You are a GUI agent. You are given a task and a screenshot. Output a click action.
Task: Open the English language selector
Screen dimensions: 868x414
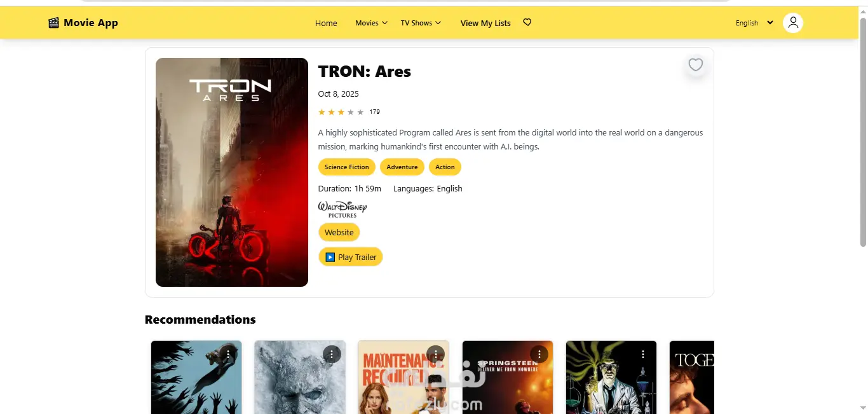(754, 23)
